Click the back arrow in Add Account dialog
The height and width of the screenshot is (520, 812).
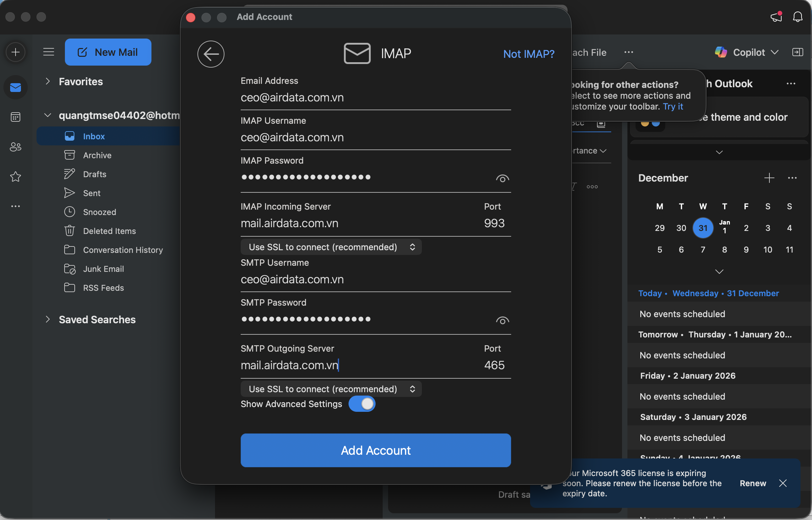point(211,54)
